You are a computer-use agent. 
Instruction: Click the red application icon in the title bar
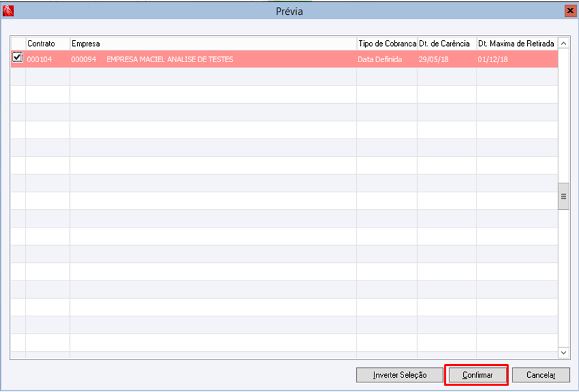(8, 11)
